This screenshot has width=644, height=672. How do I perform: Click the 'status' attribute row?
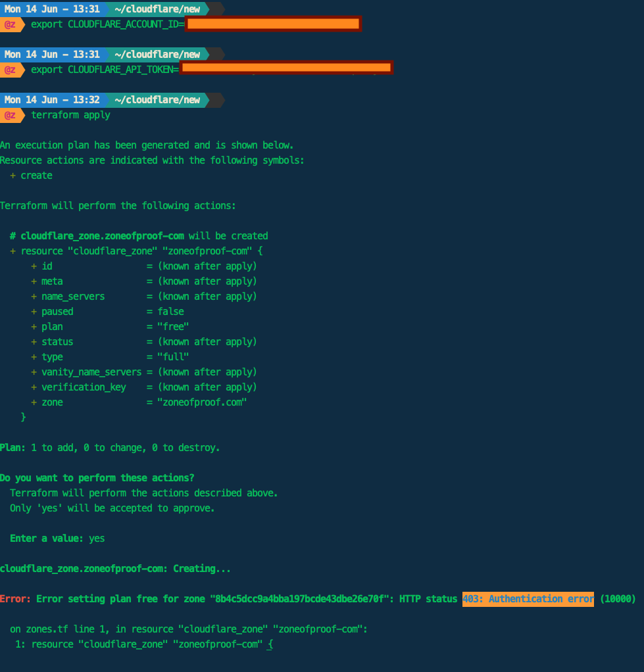click(x=143, y=341)
